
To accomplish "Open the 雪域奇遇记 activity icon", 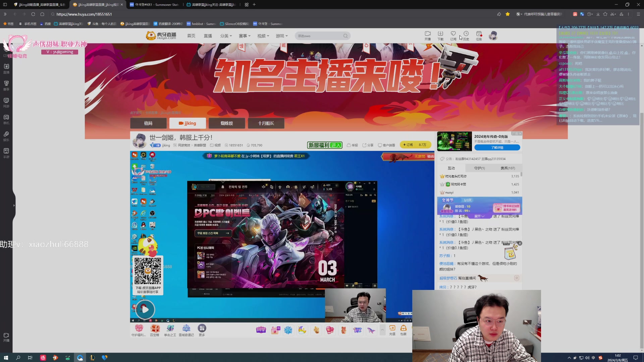I will tap(186, 330).
